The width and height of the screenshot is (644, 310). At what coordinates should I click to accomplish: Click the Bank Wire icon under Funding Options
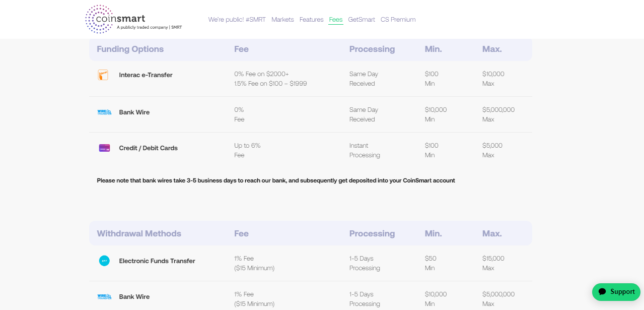(104, 112)
